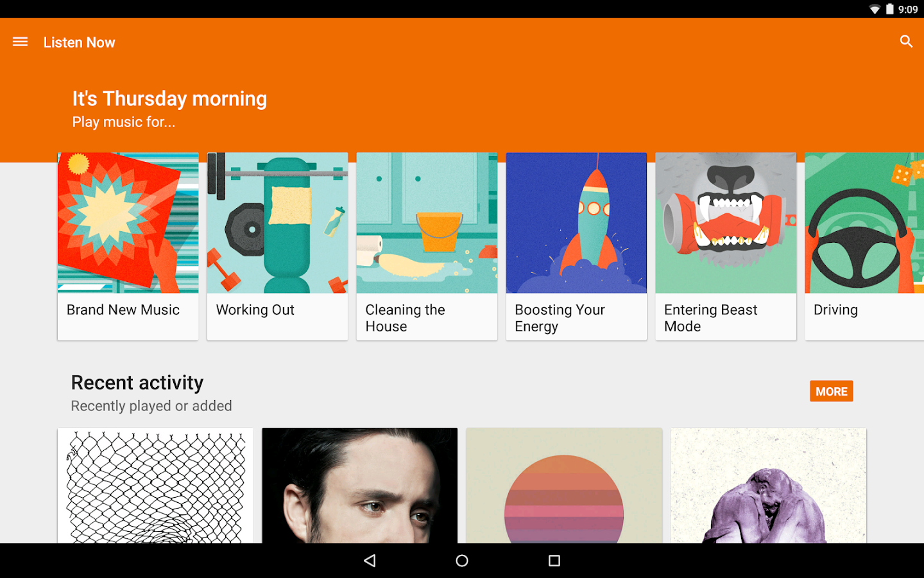Select the 'Working Out' label
The height and width of the screenshot is (578, 924).
coord(255,310)
